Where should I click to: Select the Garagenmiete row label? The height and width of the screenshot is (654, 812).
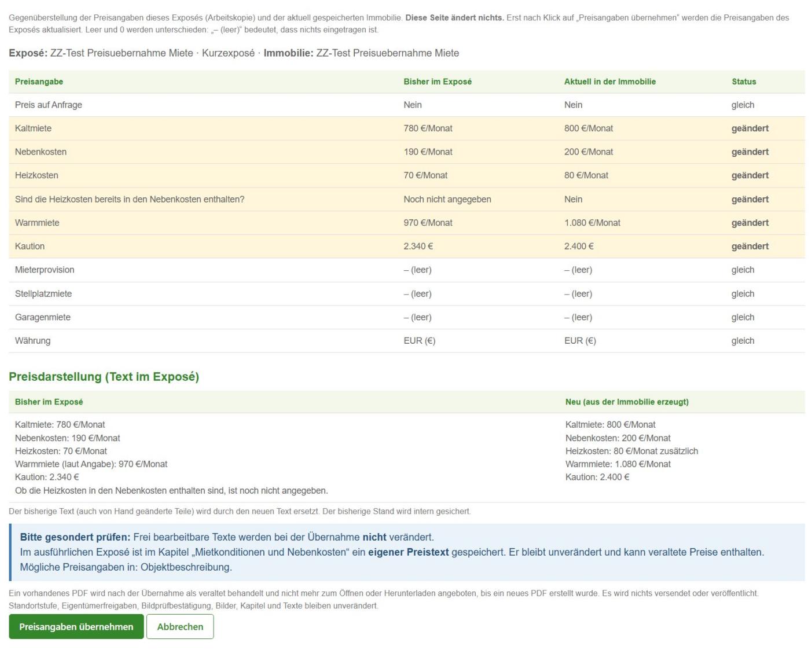point(43,317)
